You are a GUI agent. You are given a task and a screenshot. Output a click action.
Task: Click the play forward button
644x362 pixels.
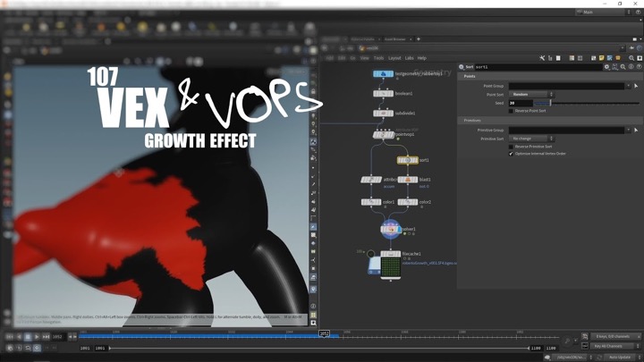click(x=37, y=337)
